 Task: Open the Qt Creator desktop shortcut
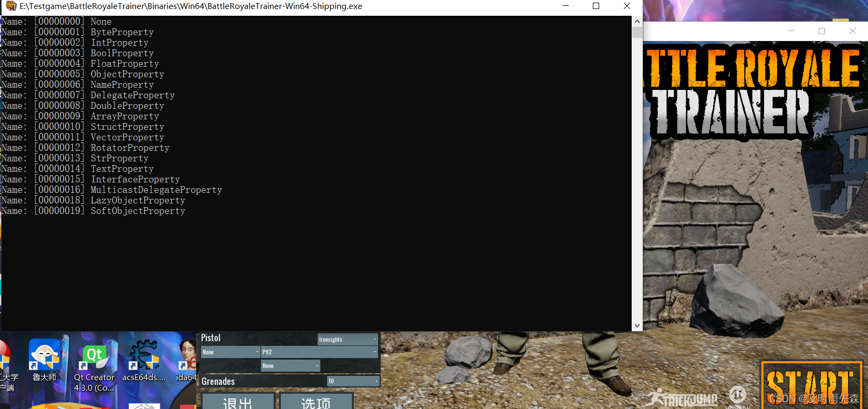click(x=94, y=368)
